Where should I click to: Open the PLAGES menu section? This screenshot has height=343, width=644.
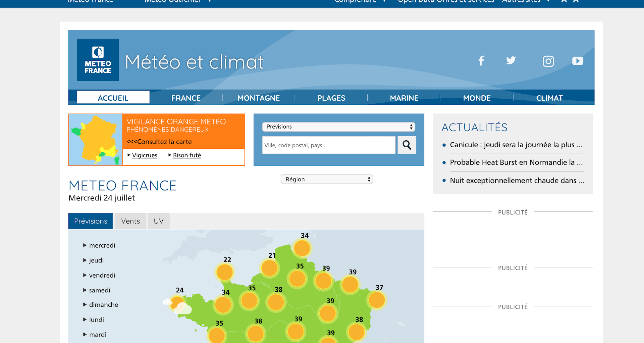tap(331, 98)
